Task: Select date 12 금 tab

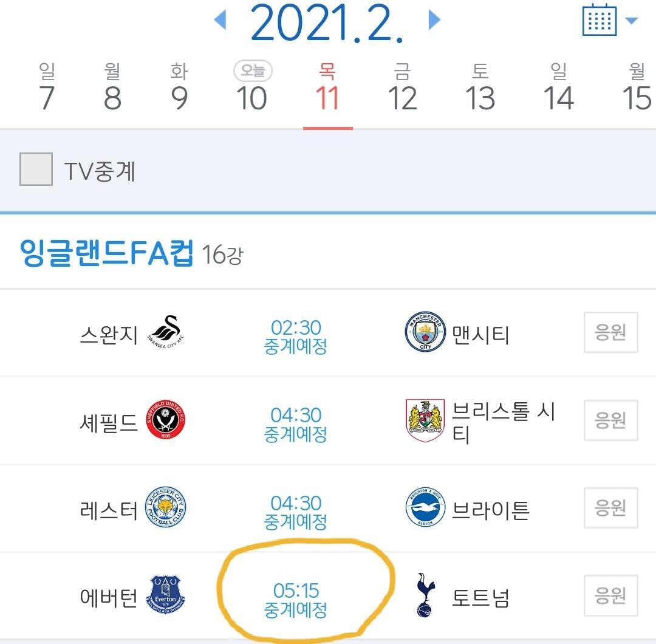Action: coord(402,89)
